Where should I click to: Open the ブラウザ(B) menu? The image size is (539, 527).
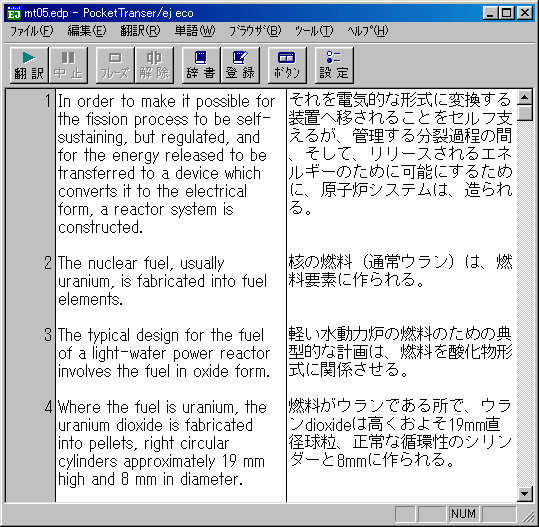255,31
